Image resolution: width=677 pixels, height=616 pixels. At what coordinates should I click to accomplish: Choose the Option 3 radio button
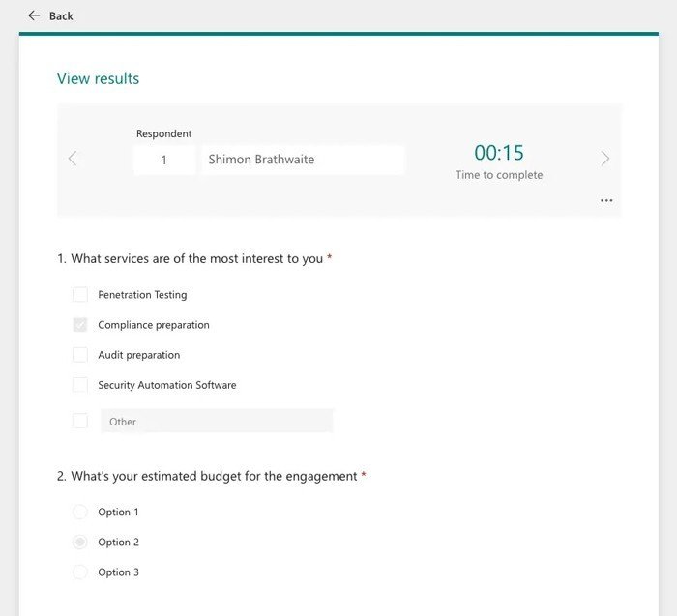click(80, 572)
